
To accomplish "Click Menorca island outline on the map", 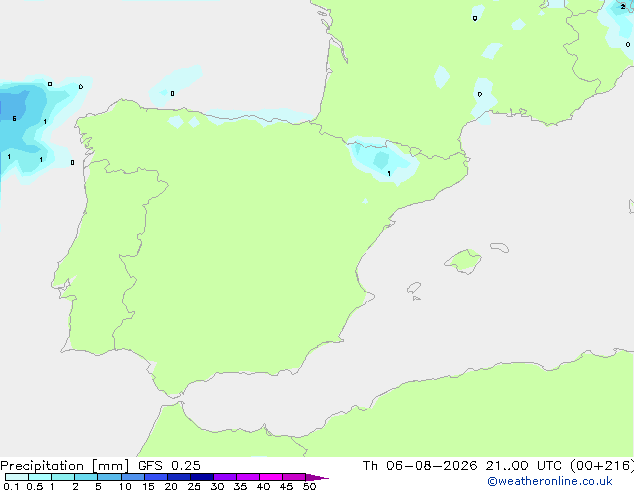I will coord(500,247).
